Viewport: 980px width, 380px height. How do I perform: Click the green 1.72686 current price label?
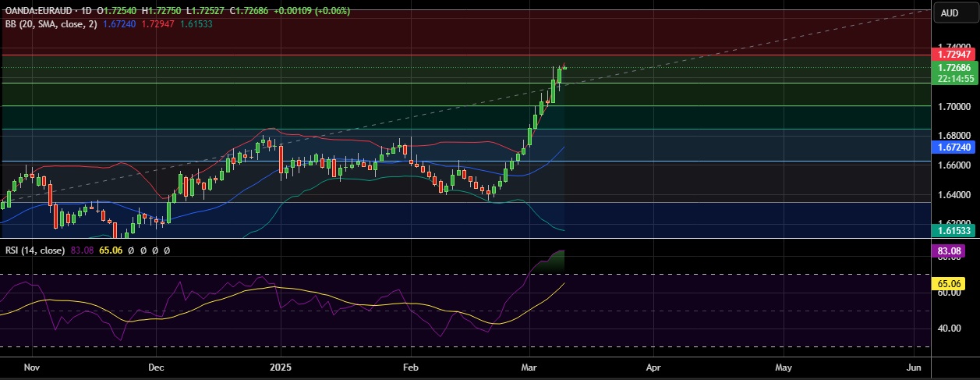955,68
